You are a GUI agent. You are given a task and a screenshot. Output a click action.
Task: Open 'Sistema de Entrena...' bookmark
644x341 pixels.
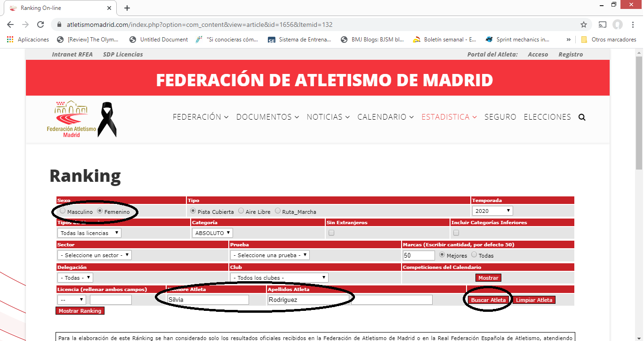[299, 40]
